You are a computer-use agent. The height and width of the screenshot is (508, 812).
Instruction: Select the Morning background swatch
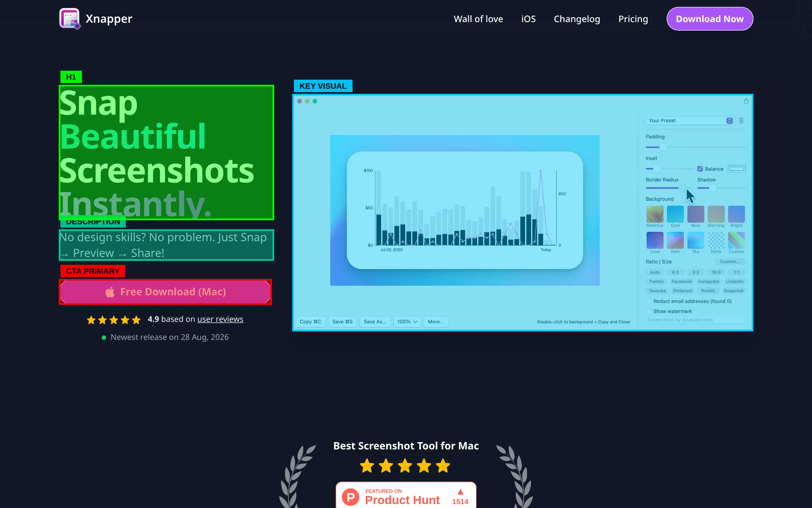716,214
